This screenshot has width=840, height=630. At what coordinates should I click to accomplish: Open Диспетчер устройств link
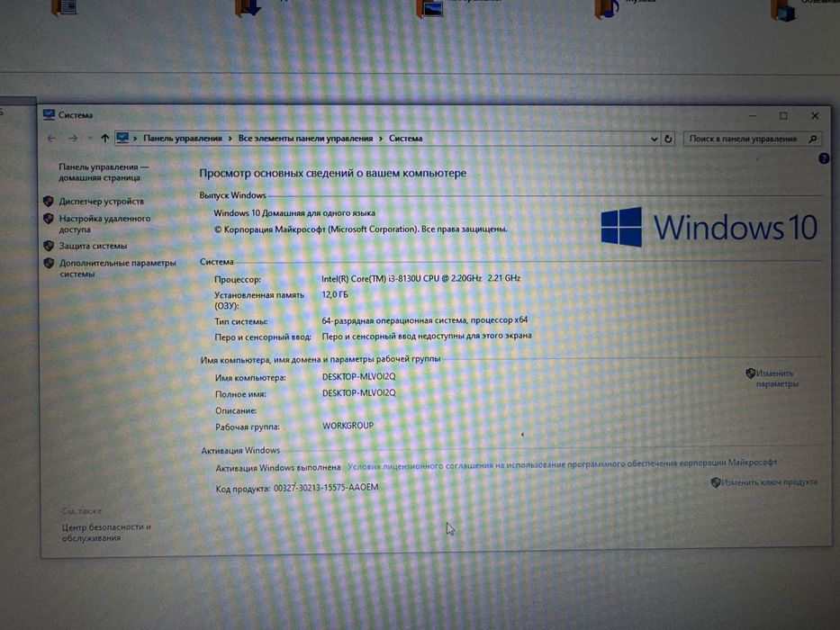(x=101, y=202)
